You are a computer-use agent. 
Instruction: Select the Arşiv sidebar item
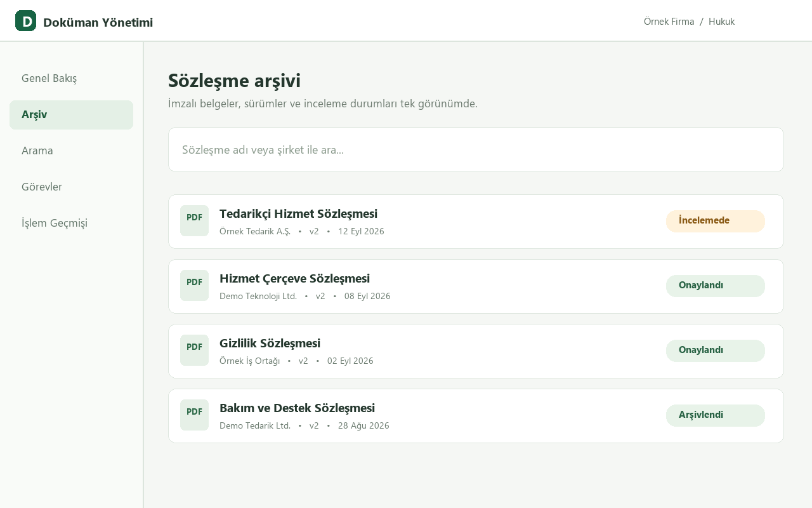(71, 115)
